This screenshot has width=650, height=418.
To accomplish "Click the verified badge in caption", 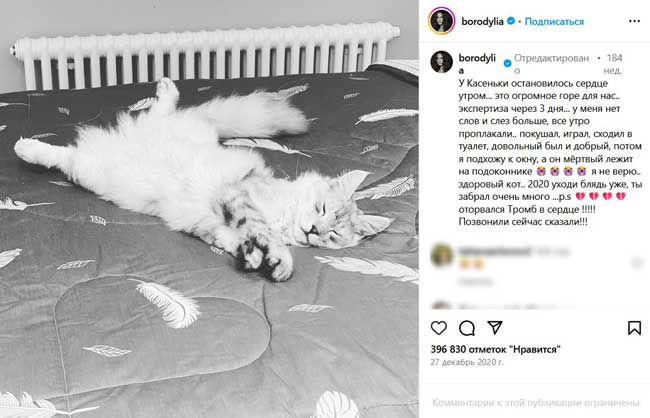I will [507, 63].
